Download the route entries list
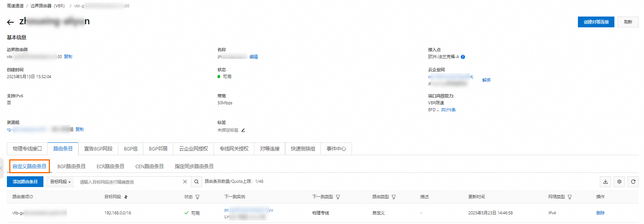This screenshot has height=224, width=644. pyautogui.click(x=605, y=182)
